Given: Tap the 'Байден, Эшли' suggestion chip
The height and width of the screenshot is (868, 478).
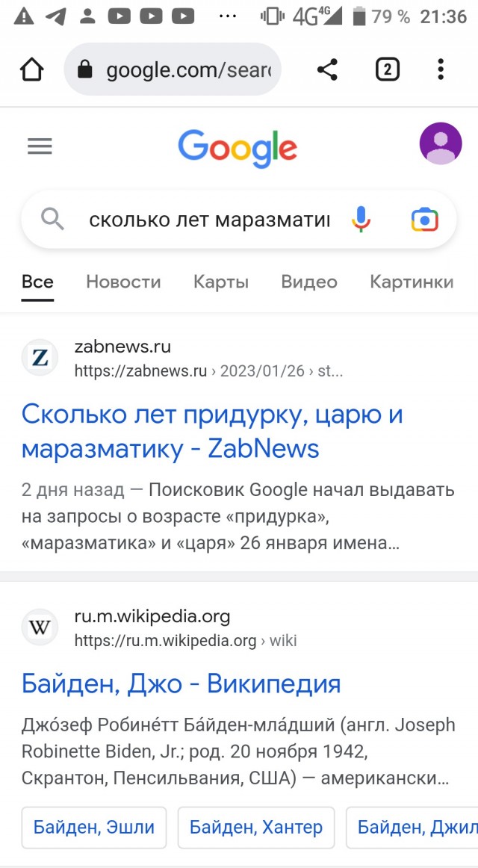Looking at the screenshot, I should tap(93, 828).
